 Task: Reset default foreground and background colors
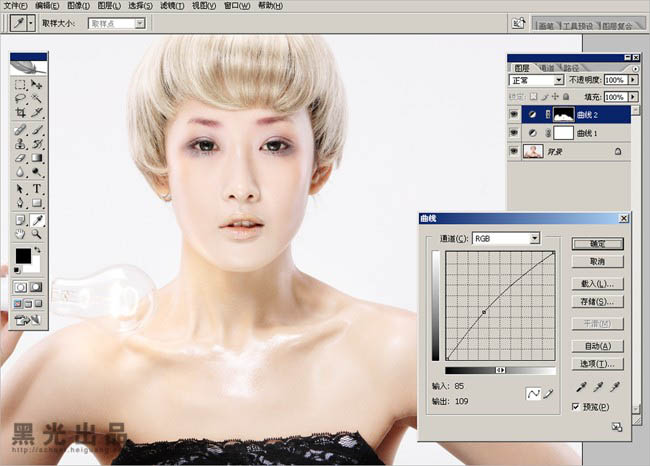click(17, 270)
